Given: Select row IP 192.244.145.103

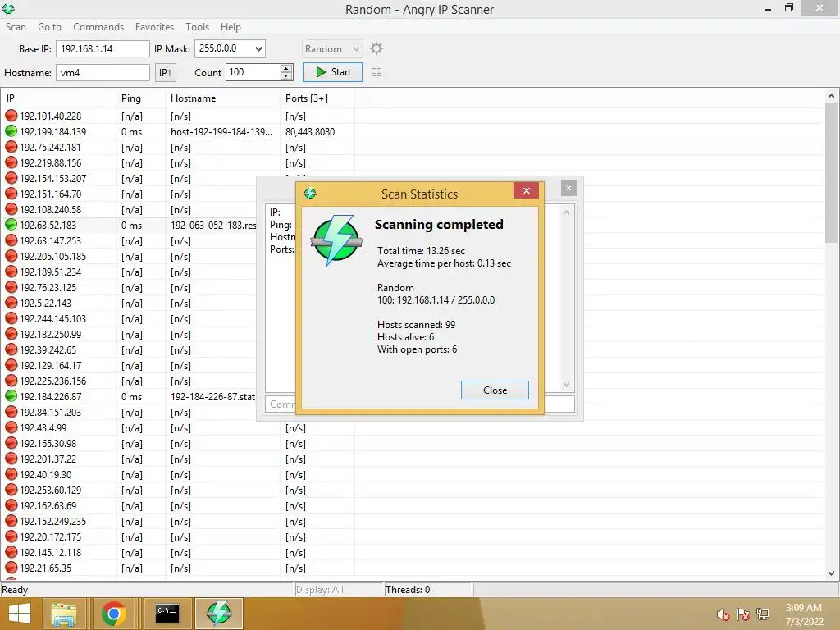Looking at the screenshot, I should [52, 319].
